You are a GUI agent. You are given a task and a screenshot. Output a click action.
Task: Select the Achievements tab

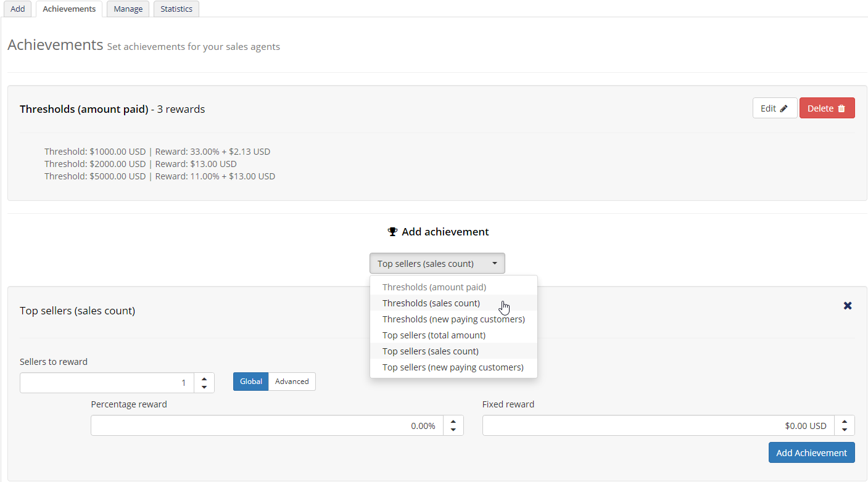click(x=69, y=9)
